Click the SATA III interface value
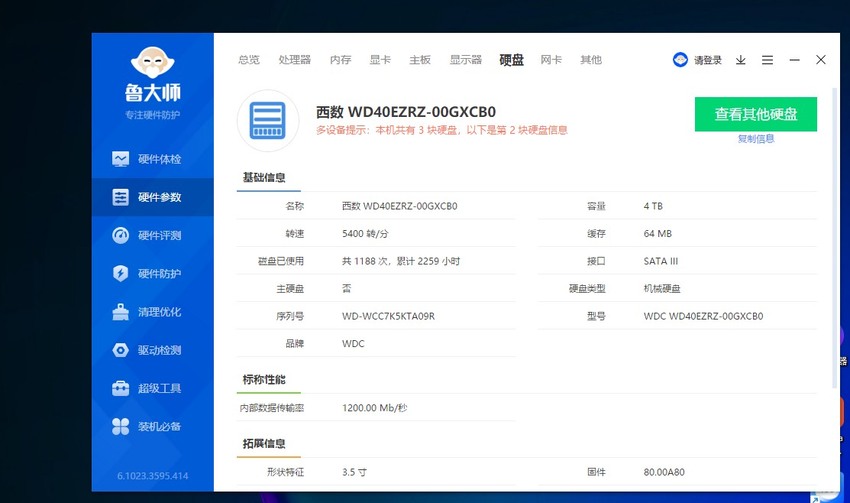 point(661,261)
